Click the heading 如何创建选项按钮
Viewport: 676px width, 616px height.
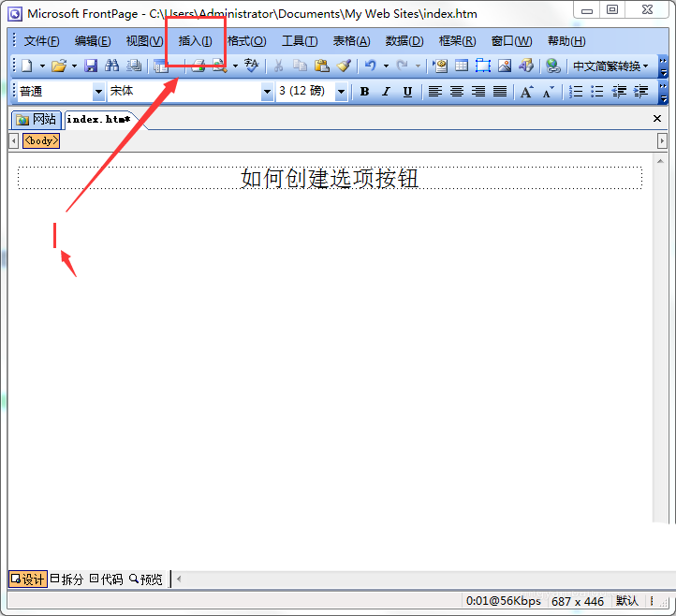330,178
